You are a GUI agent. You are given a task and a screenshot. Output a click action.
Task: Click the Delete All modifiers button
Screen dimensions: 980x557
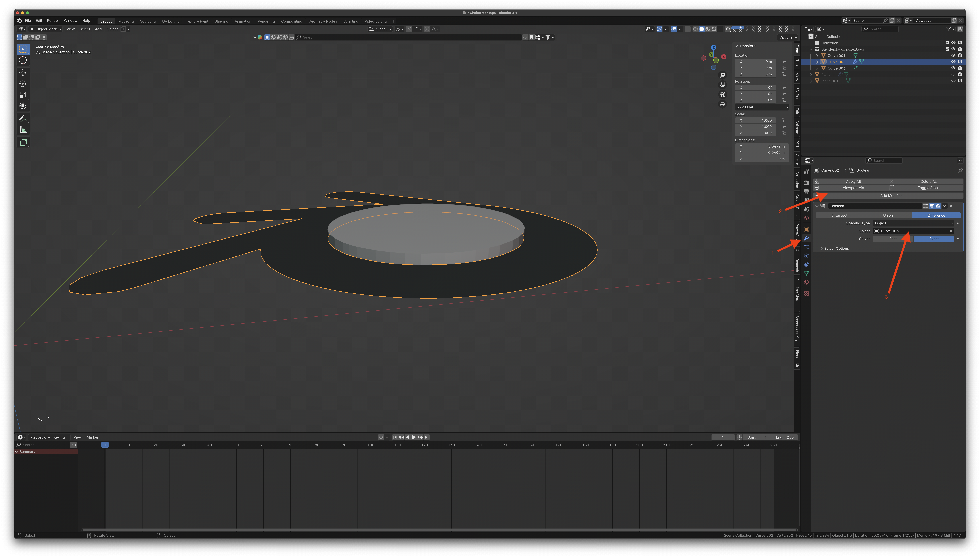coord(926,182)
